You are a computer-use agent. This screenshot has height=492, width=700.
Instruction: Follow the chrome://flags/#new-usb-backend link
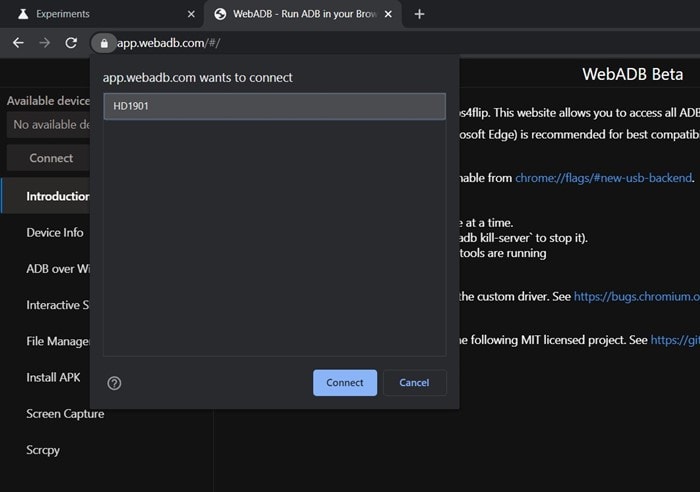pyautogui.click(x=604, y=178)
